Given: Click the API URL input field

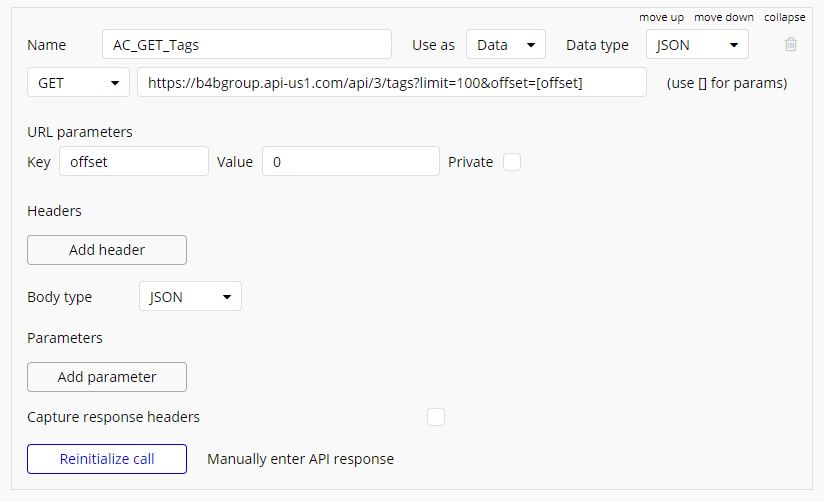Looking at the screenshot, I should 391,83.
